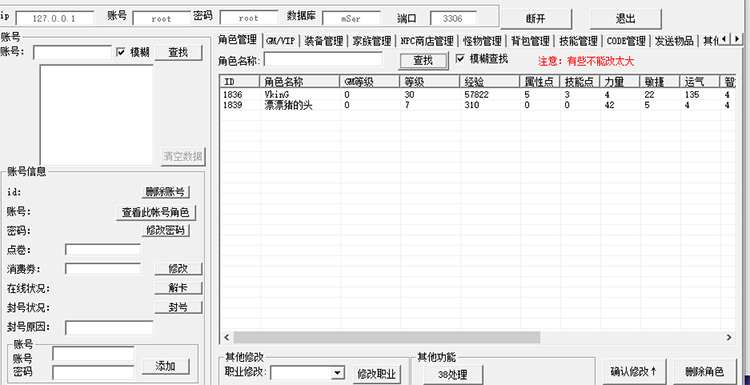750x385 pixels.
Task: Click ID cell 1836
Action: click(x=232, y=95)
